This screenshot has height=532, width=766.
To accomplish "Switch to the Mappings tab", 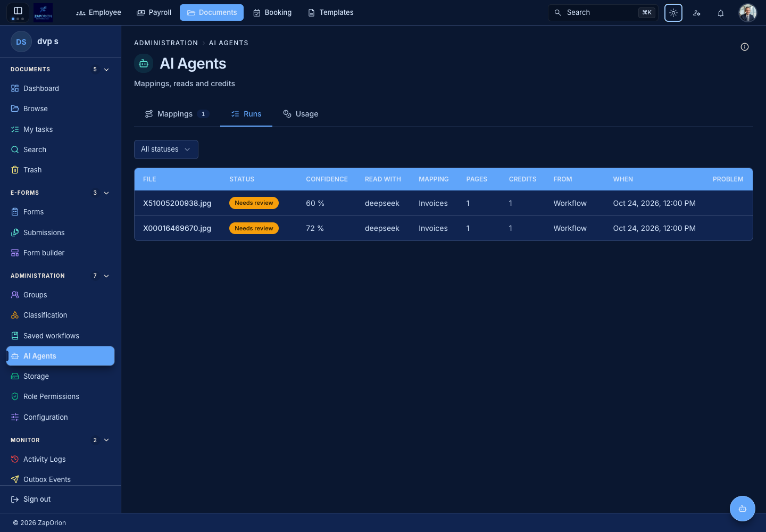I will [x=177, y=114].
